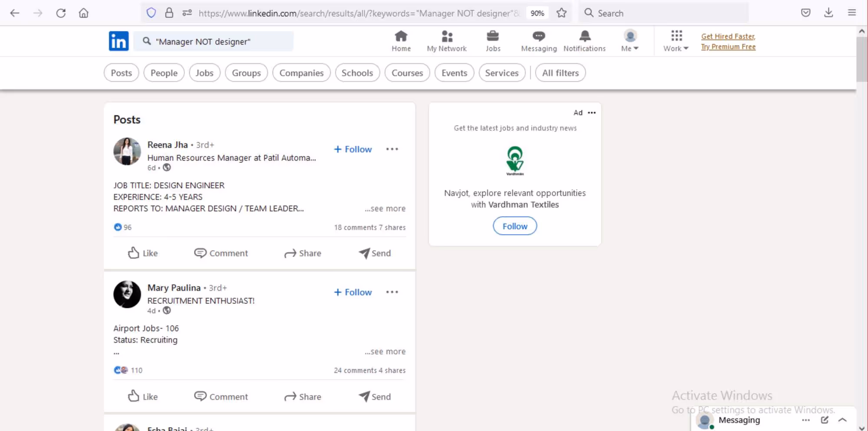Switch to the Companies filter tab
The width and height of the screenshot is (868, 431).
301,72
